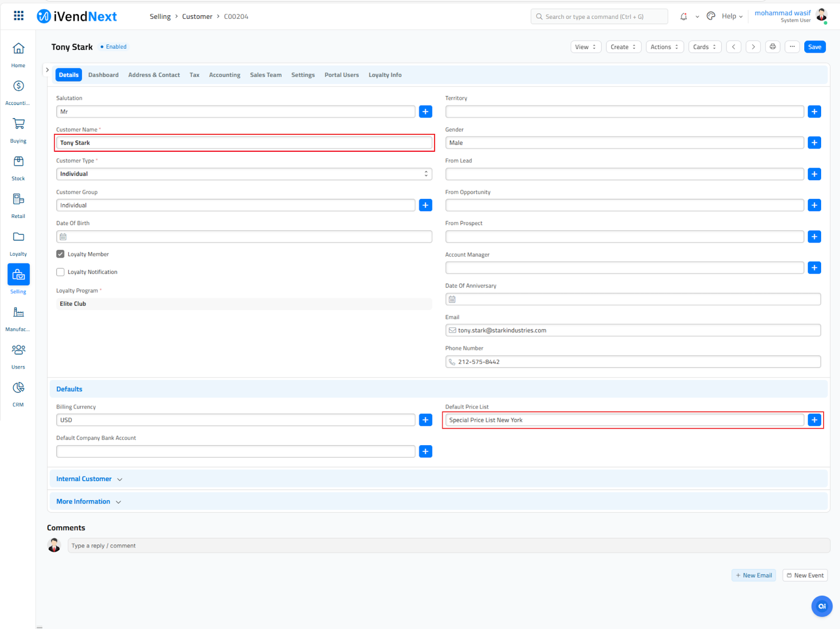840x629 pixels.
Task: Expand the More Information section
Action: pos(89,501)
